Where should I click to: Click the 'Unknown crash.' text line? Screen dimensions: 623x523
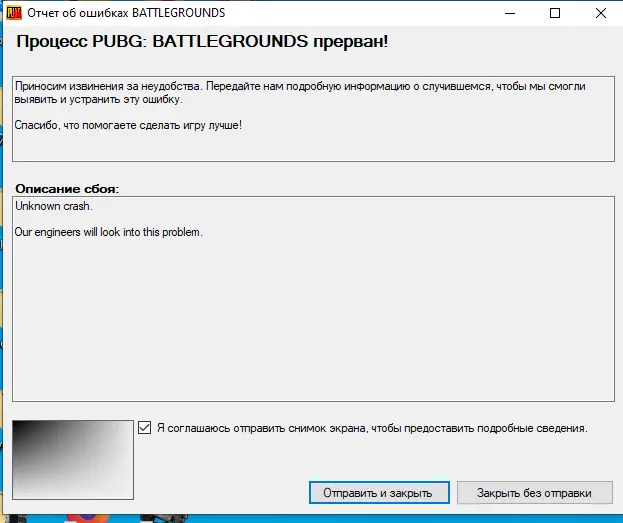pyautogui.click(x=54, y=206)
